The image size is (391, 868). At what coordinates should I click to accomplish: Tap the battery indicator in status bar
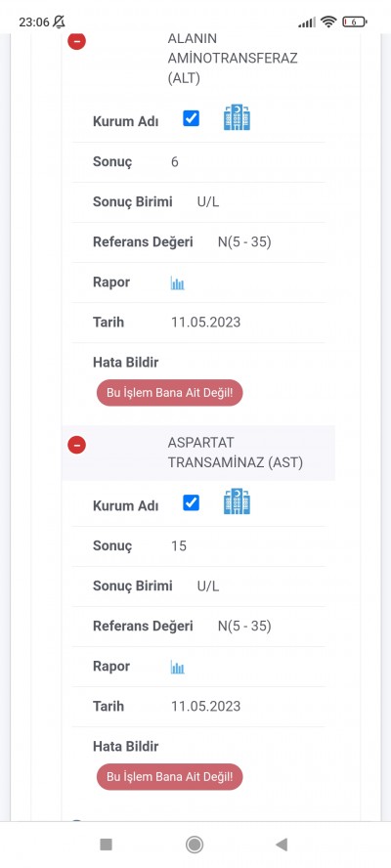point(355,22)
